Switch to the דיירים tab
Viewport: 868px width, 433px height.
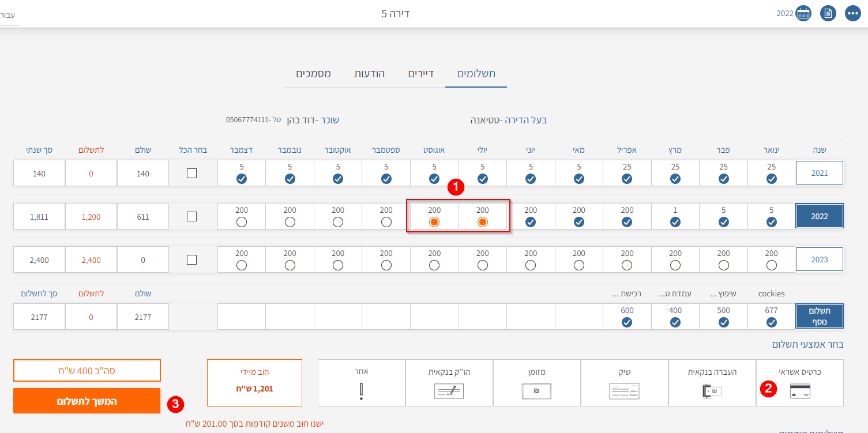tap(420, 74)
